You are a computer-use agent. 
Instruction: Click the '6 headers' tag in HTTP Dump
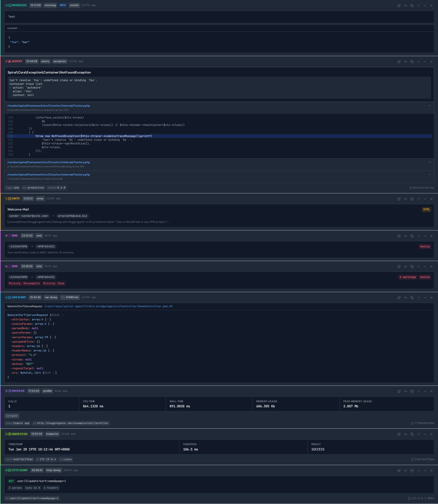point(51,488)
